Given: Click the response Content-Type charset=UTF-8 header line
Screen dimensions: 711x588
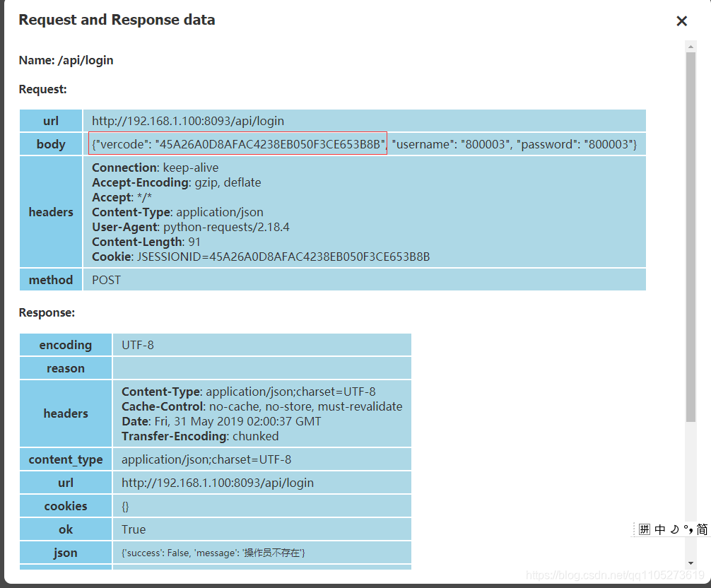Looking at the screenshot, I should tap(249, 392).
